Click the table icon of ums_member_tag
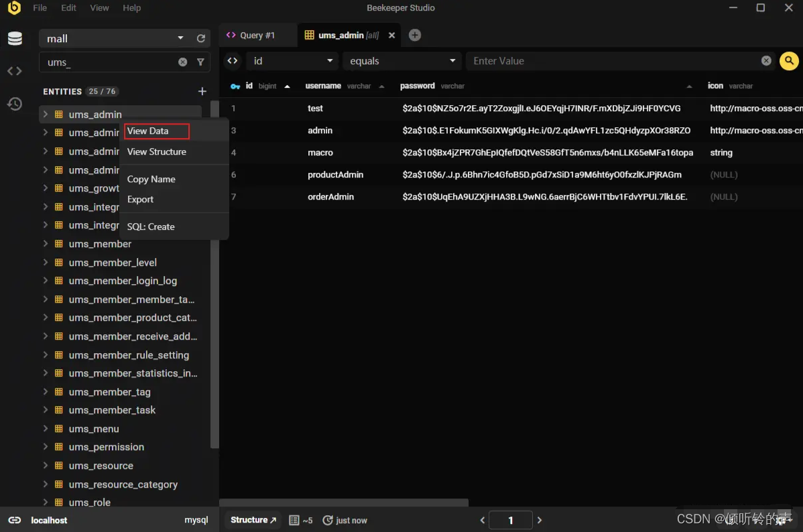 coord(59,392)
